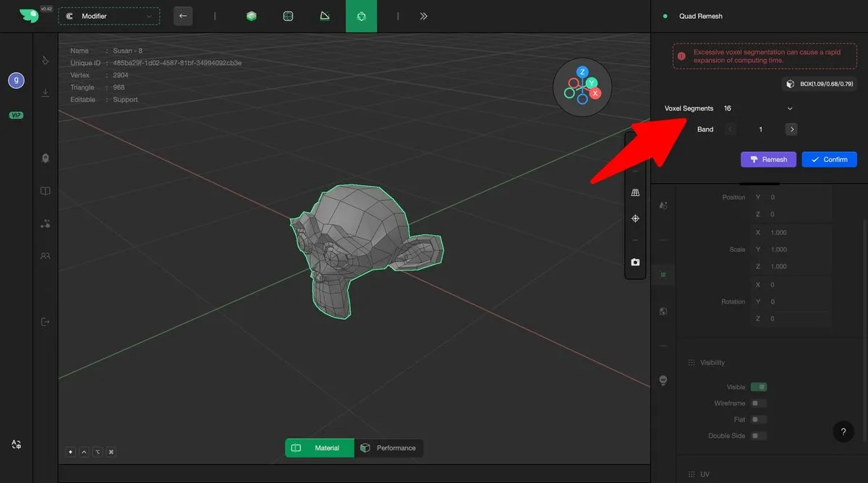The width and height of the screenshot is (868, 483).
Task: Open the Modifier dropdown
Action: click(109, 16)
